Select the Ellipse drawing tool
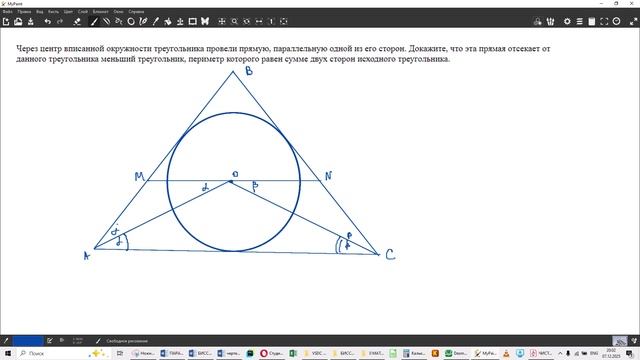Image resolution: width=640 pixels, height=360 pixels. [x=131, y=22]
